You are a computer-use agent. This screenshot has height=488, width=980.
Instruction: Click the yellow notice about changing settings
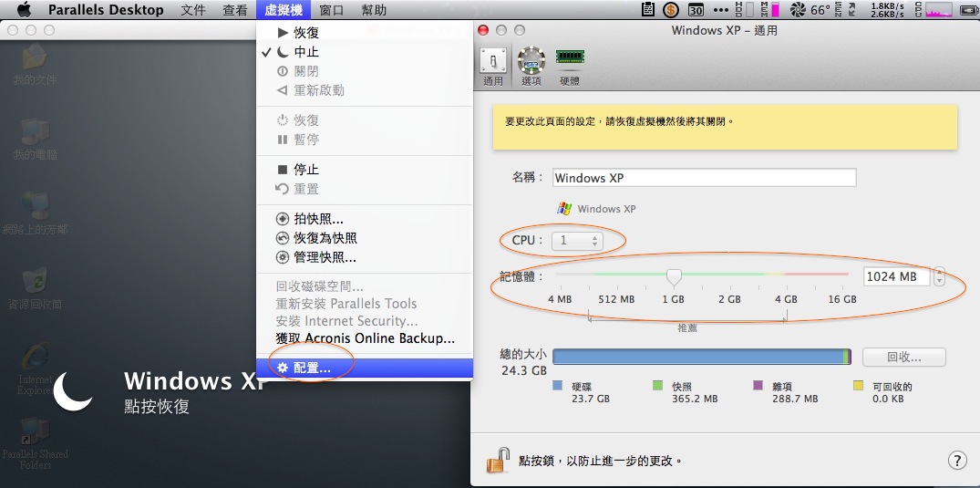coord(725,127)
